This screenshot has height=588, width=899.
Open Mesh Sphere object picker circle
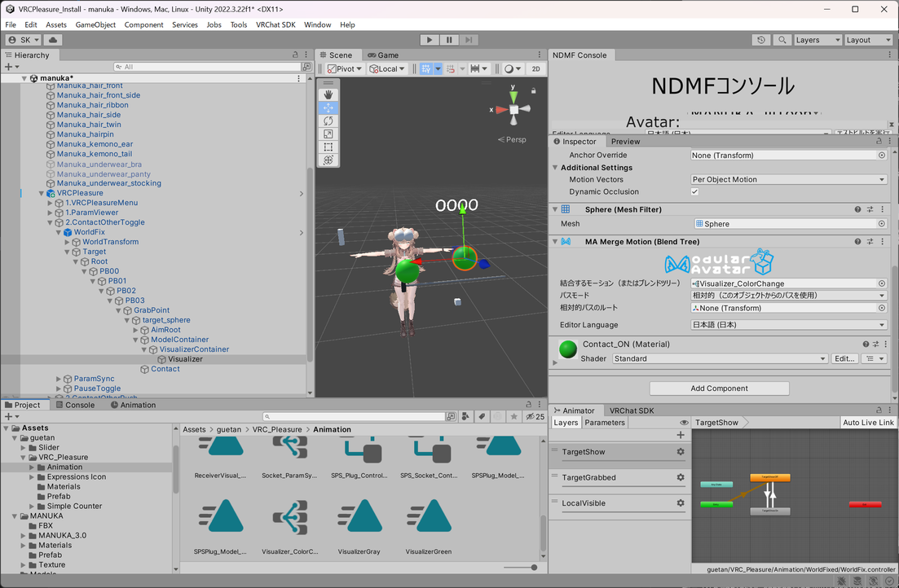click(882, 223)
